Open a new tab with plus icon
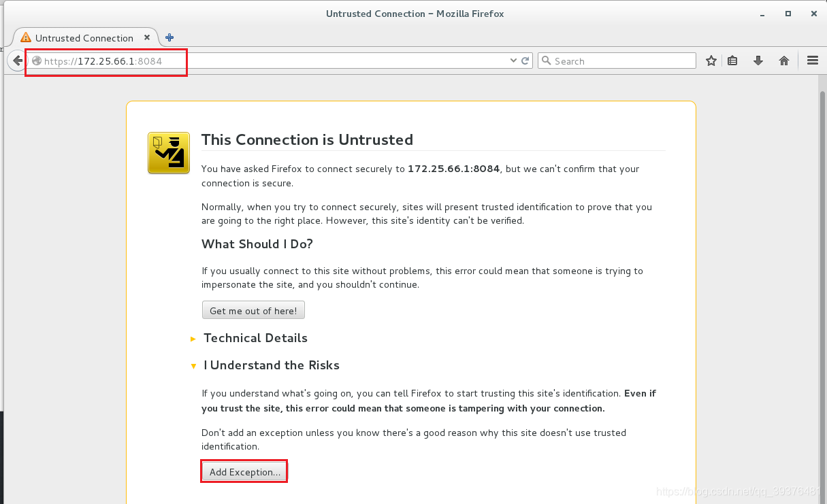Viewport: 827px width, 504px height. (169, 37)
